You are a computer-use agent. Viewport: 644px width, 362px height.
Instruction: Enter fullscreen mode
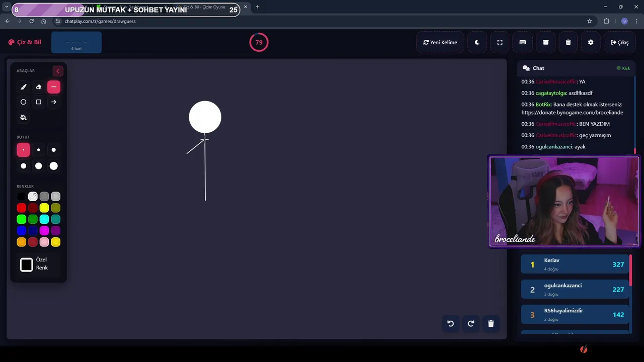(x=500, y=42)
